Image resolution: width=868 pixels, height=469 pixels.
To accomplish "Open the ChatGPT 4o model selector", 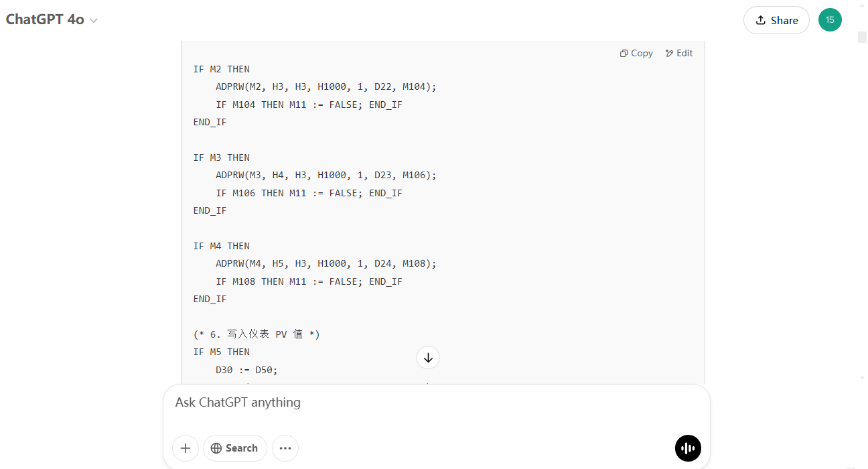I will coord(52,20).
